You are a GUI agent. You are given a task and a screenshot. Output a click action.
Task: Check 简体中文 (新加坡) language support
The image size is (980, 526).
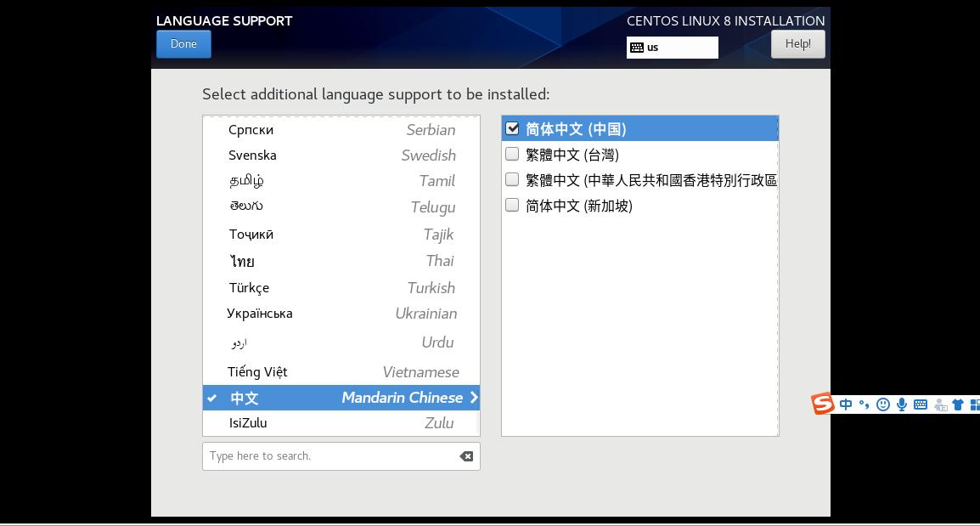(512, 205)
